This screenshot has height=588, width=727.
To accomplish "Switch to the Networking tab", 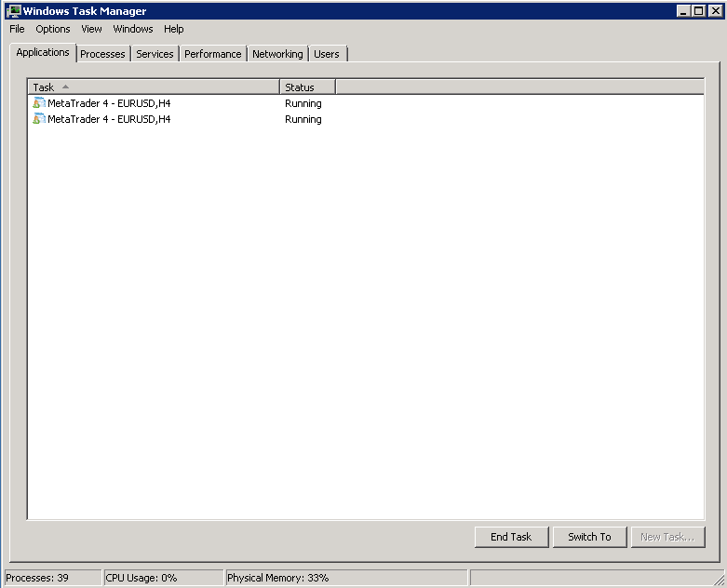I will click(277, 54).
